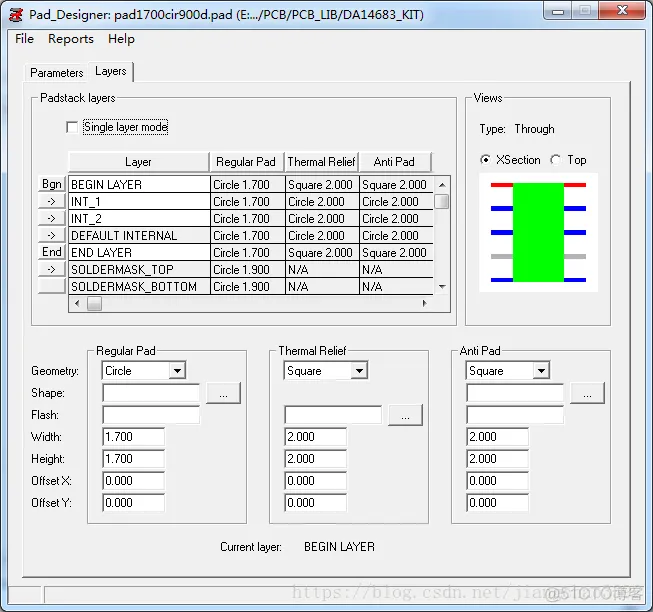Click the Regular Pad Offset X field
653x612 pixels.
[134, 481]
